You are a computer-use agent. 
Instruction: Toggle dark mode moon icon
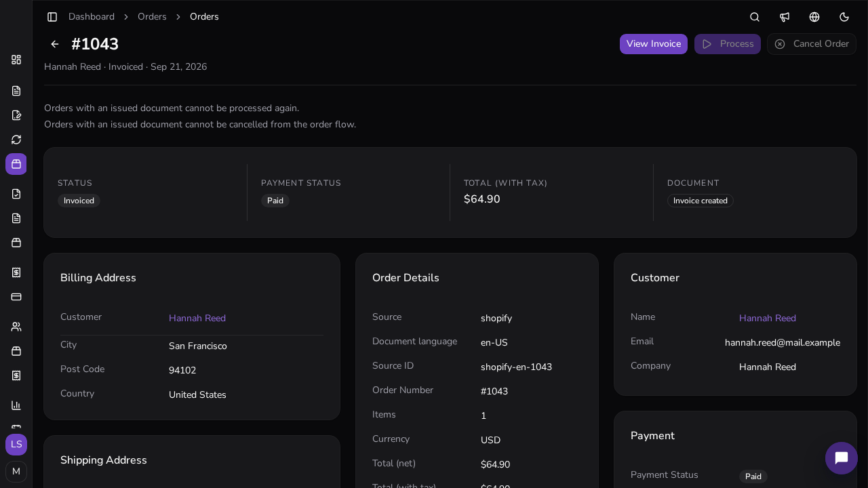[844, 17]
